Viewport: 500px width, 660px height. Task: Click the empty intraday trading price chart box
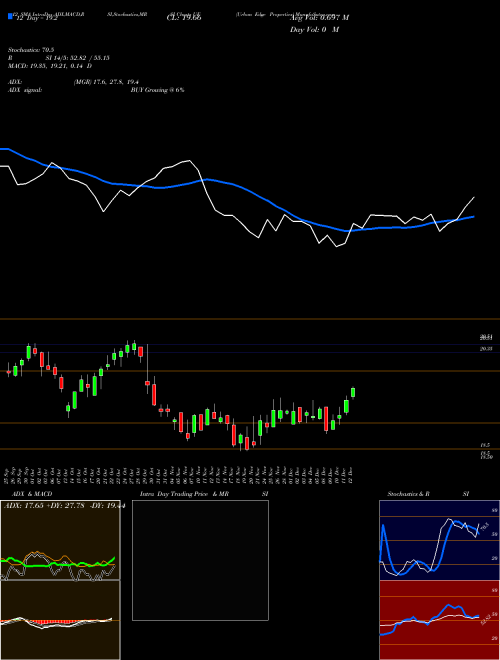(200, 560)
